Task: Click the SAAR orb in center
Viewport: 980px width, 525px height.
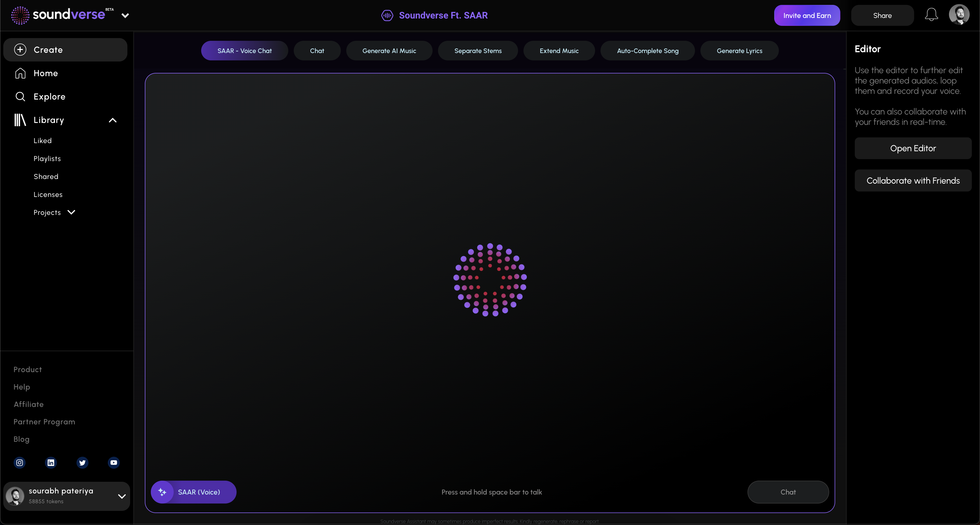Action: coord(490,280)
